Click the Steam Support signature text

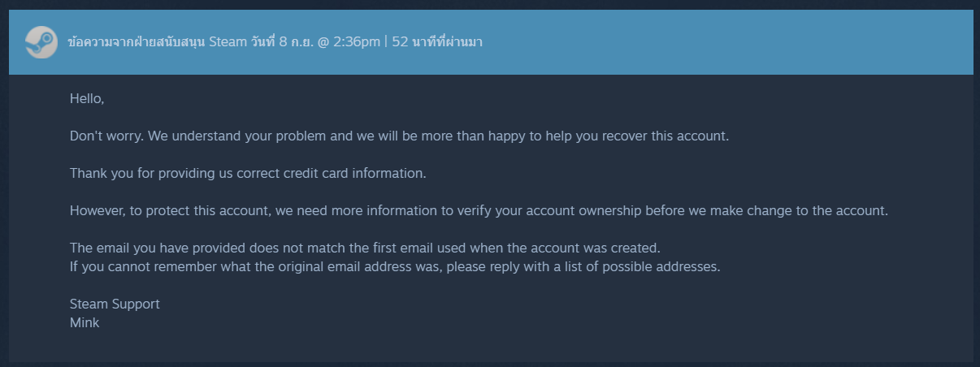tap(115, 304)
